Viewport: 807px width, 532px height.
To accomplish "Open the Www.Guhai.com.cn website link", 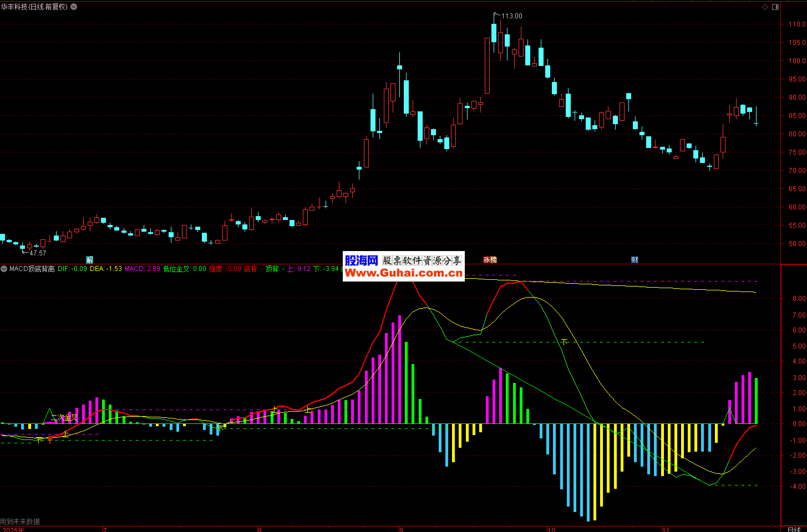I will (x=403, y=273).
